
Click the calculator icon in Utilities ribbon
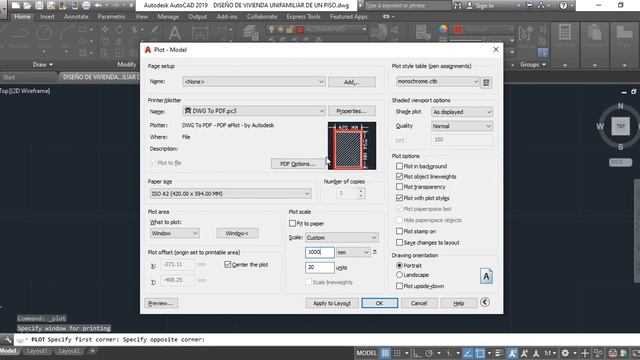coord(565,33)
